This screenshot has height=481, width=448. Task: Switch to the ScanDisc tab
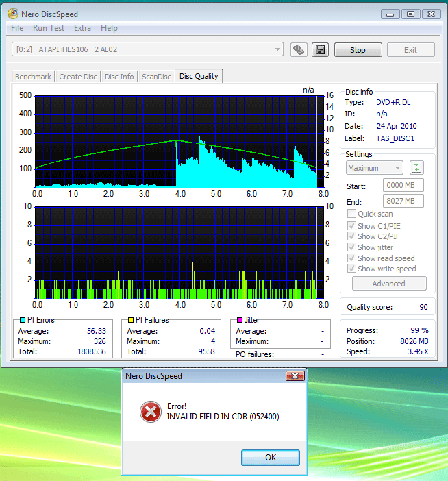click(156, 77)
